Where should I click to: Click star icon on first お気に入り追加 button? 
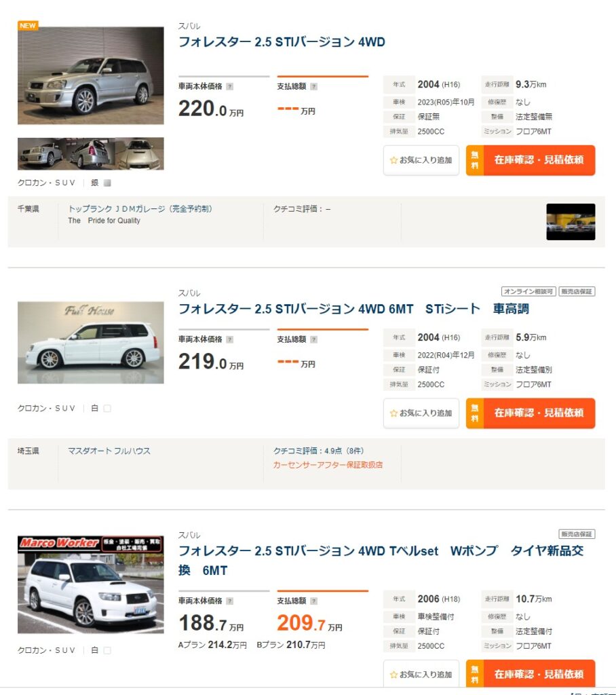click(x=393, y=161)
